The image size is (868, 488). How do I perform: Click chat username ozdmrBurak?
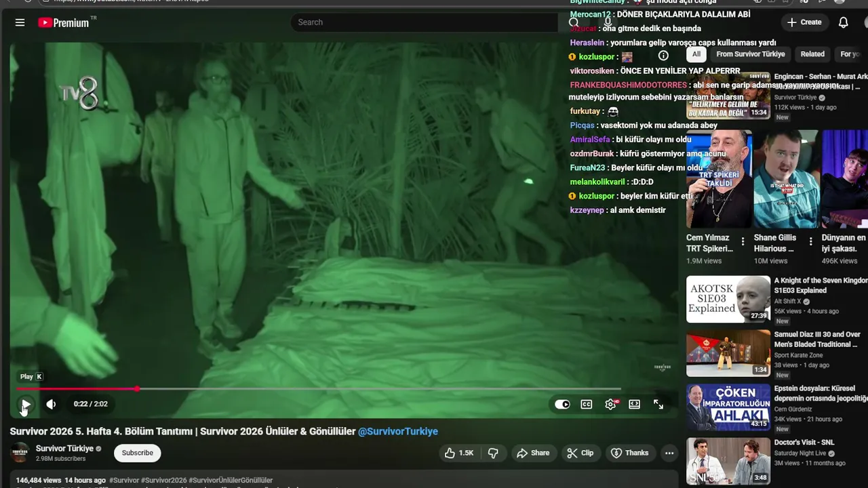tap(592, 154)
